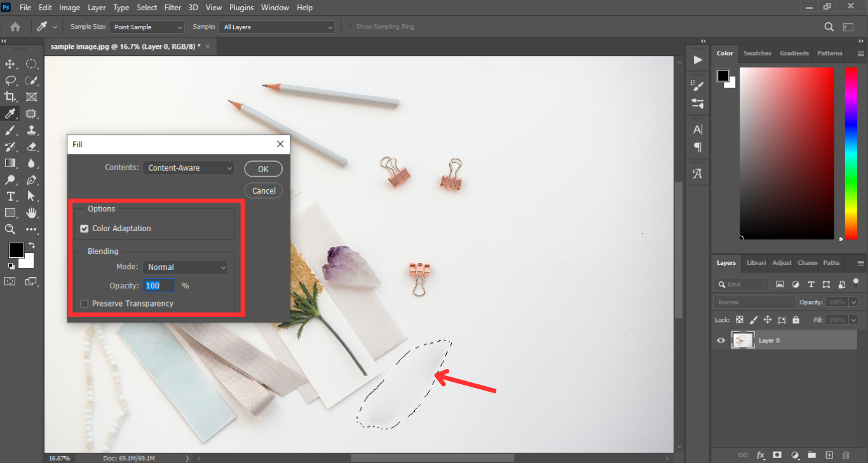Click OK in the Fill dialog
The image size is (868, 463).
263,169
